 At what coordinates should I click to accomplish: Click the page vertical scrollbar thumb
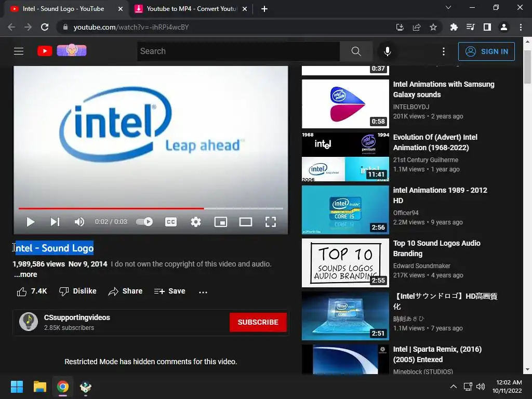(527, 67)
